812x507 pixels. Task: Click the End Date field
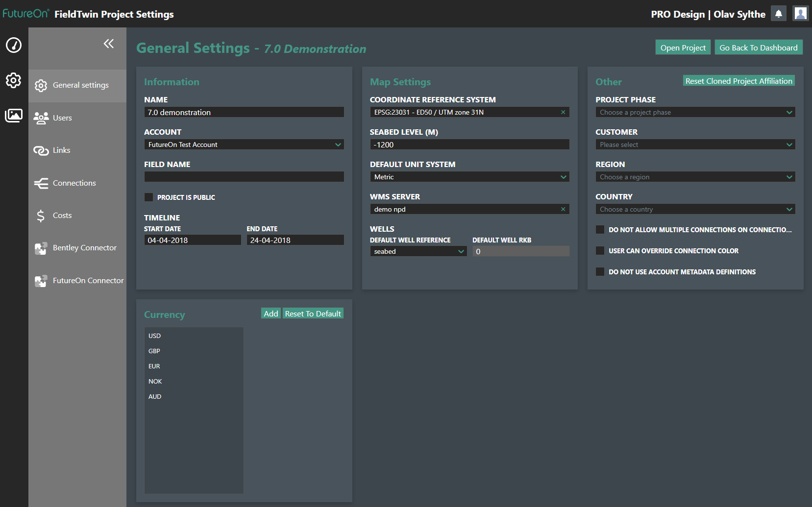[295, 240]
